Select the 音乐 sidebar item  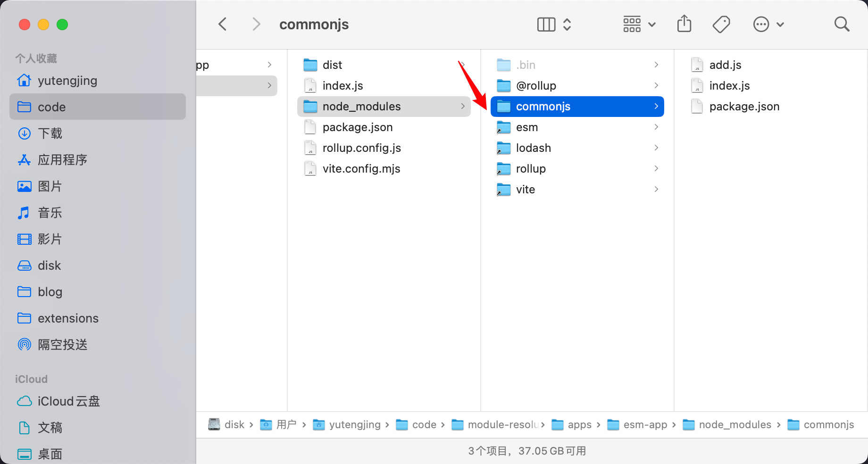click(50, 213)
